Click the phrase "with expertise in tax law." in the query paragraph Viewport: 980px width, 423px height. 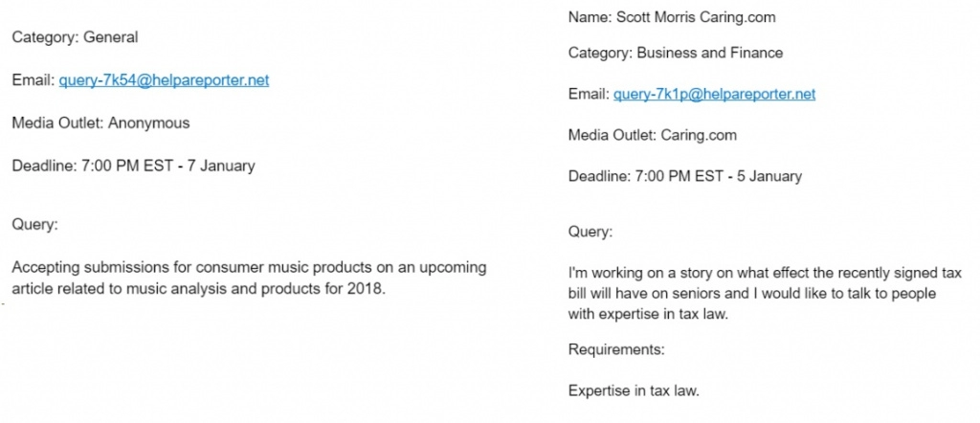click(649, 314)
